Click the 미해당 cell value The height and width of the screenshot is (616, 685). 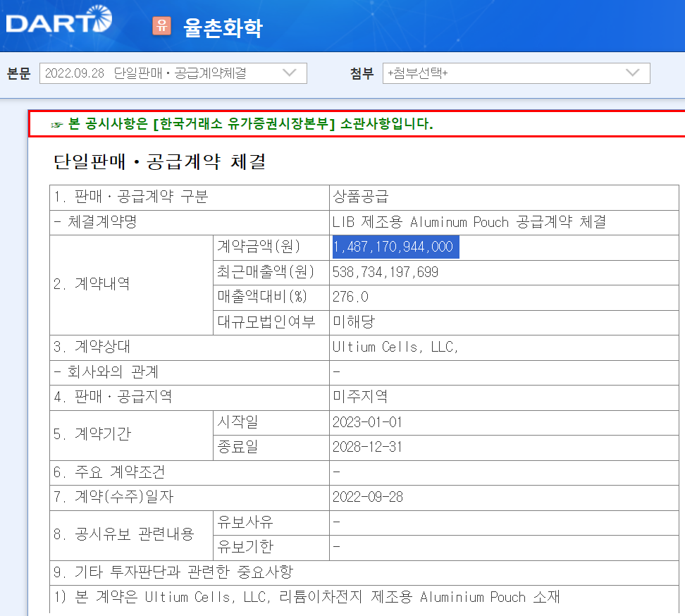tap(354, 322)
